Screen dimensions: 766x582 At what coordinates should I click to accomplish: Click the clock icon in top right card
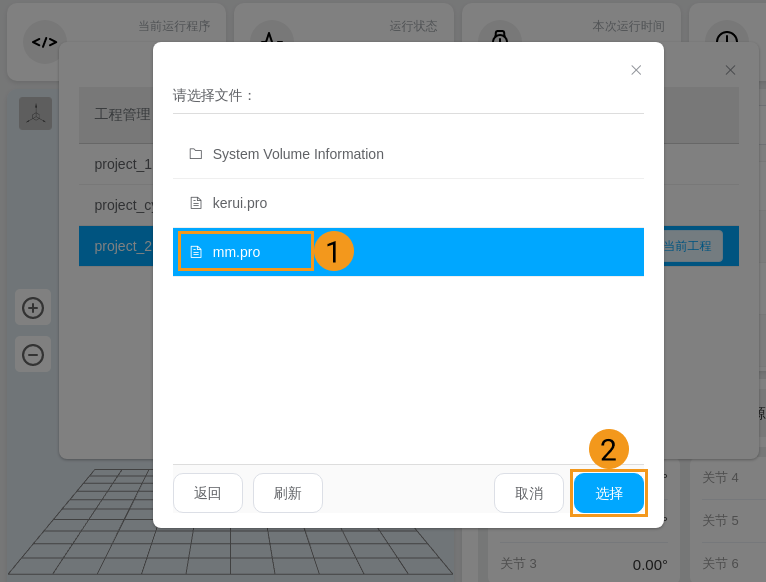(x=727, y=38)
